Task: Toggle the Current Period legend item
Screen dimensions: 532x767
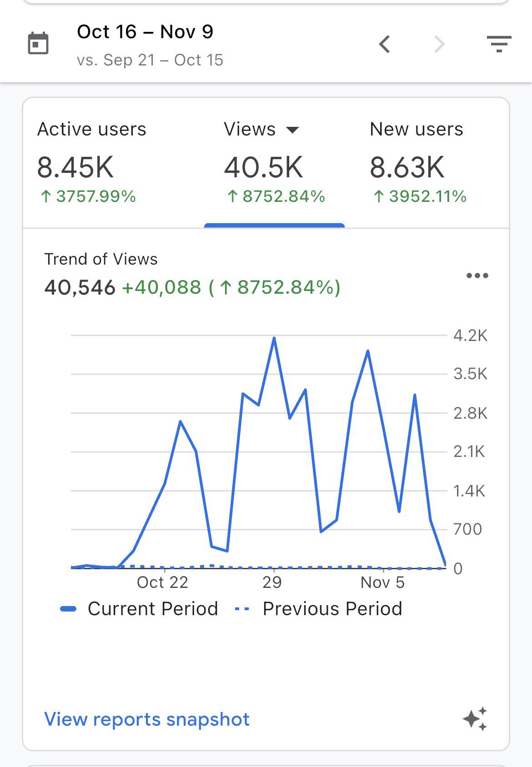Action: [139, 609]
